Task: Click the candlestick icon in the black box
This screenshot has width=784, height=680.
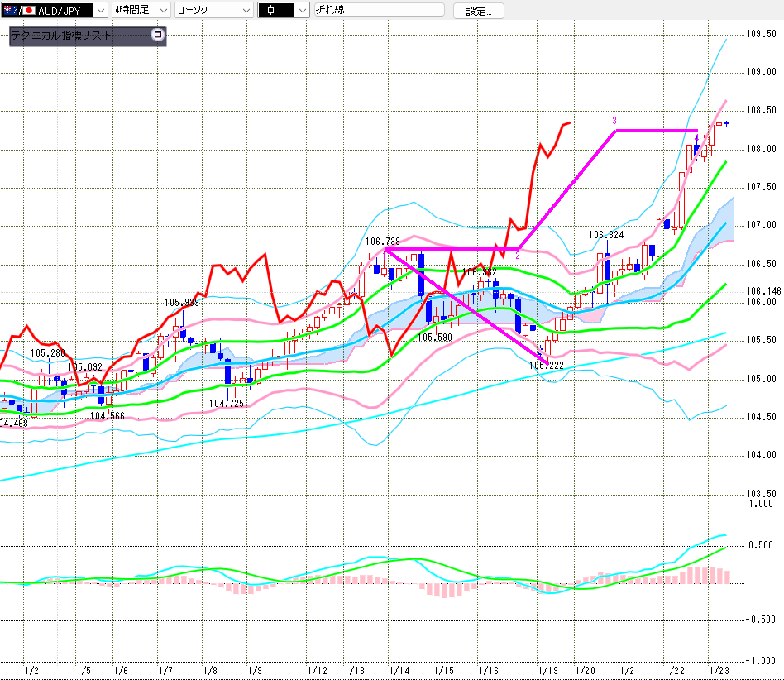Action: (x=272, y=10)
